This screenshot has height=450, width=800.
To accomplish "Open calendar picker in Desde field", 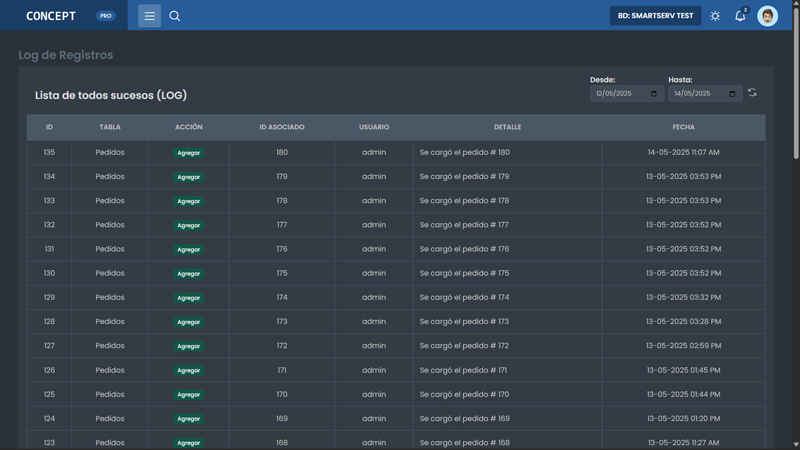I will tap(654, 94).
